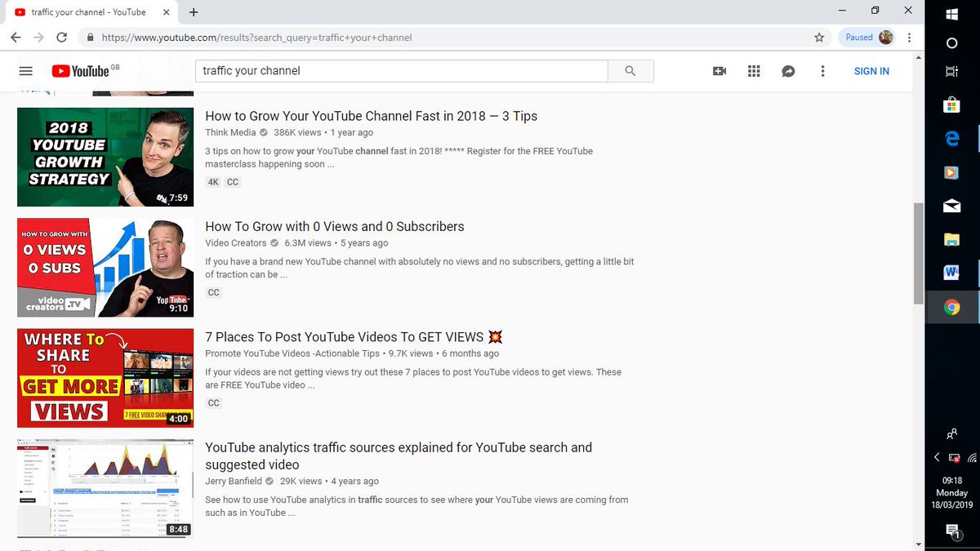Open the Action Center notifications icon

click(952, 531)
